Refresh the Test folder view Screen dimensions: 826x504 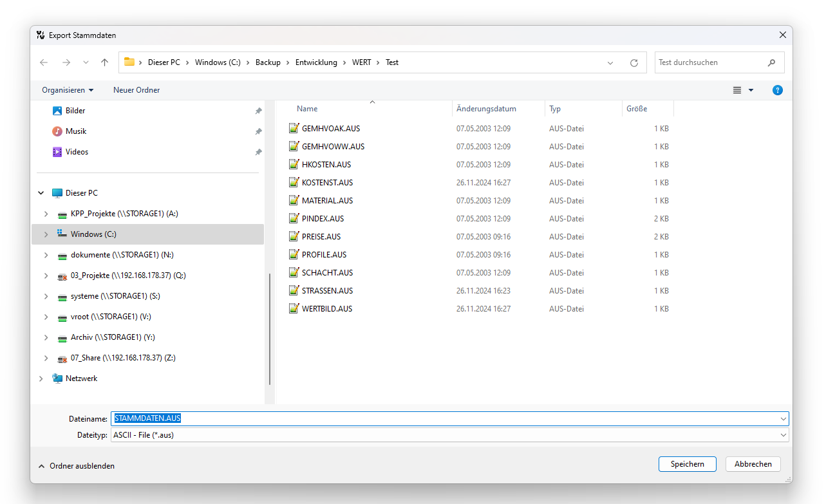[x=634, y=63]
